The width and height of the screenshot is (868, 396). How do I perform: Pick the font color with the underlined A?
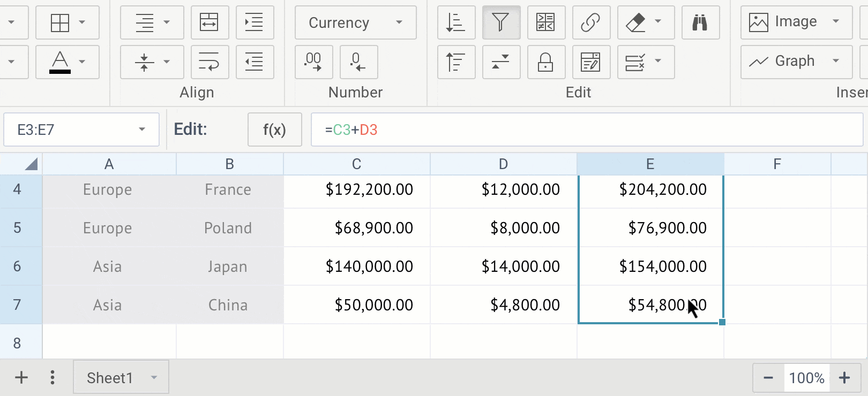click(60, 62)
